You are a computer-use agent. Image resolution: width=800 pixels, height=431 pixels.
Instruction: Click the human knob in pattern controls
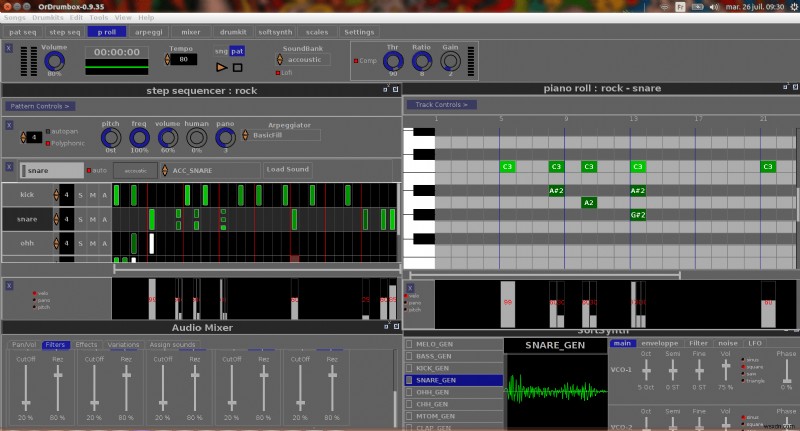[198, 136]
